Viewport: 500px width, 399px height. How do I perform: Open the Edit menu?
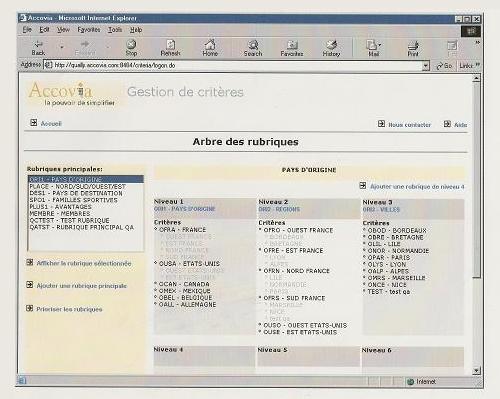click(44, 30)
